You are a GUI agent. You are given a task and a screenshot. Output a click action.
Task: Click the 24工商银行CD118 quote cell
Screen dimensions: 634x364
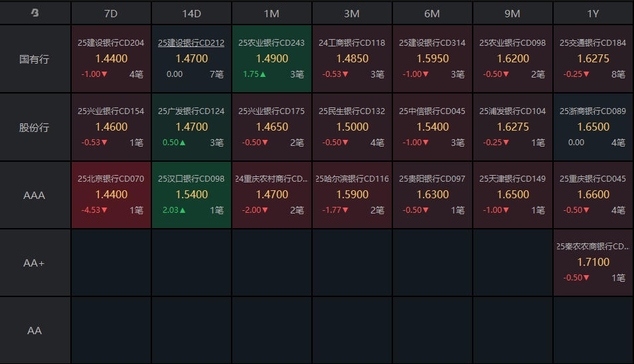(x=352, y=59)
